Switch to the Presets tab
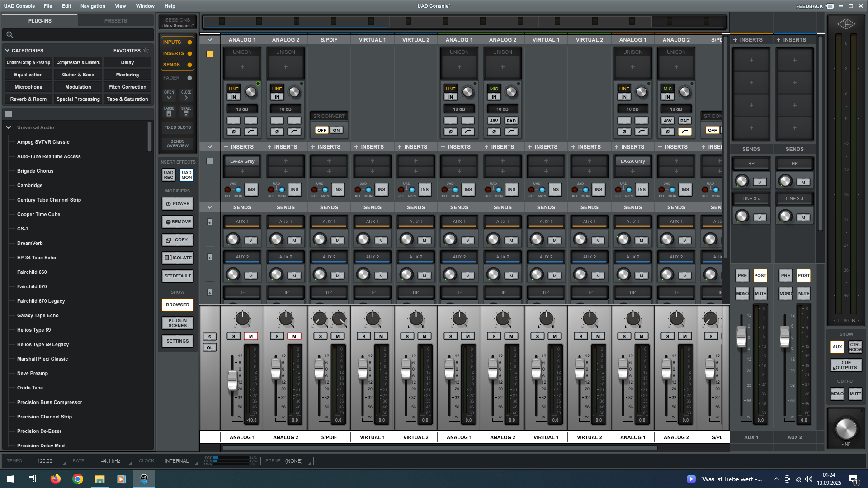 point(116,21)
